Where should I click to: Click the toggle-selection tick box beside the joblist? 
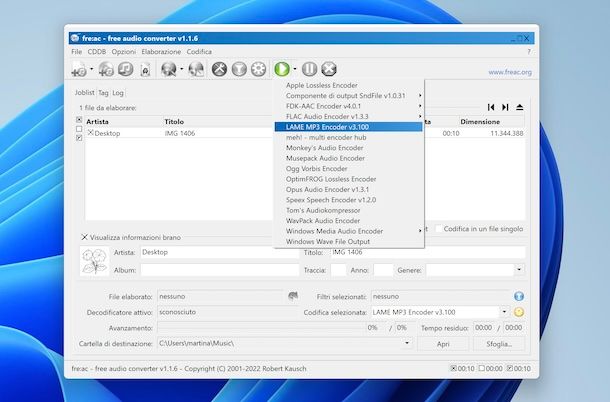pos(79,138)
